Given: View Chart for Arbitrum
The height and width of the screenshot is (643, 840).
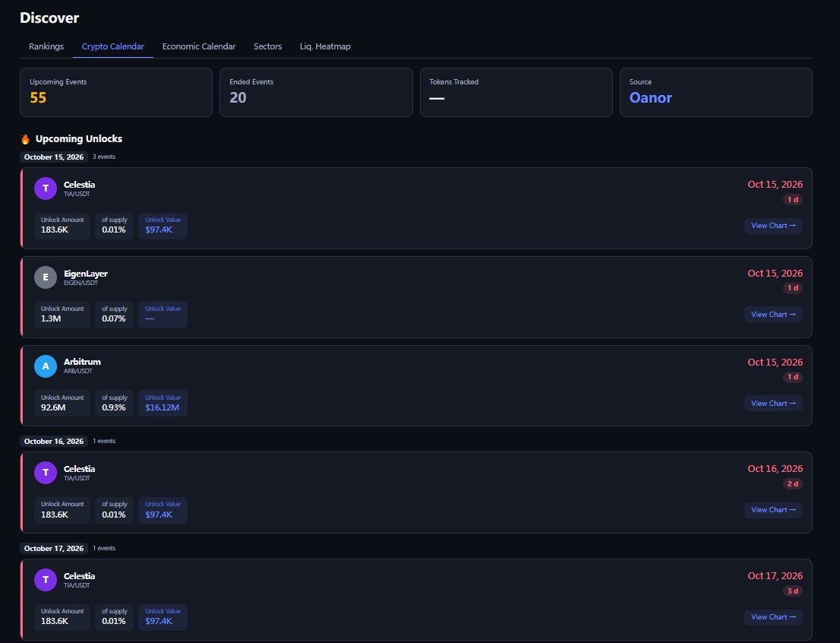Looking at the screenshot, I should [x=773, y=404].
